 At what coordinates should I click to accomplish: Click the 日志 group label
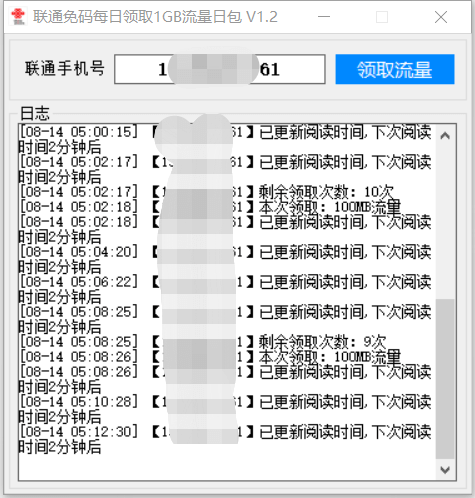[35, 113]
